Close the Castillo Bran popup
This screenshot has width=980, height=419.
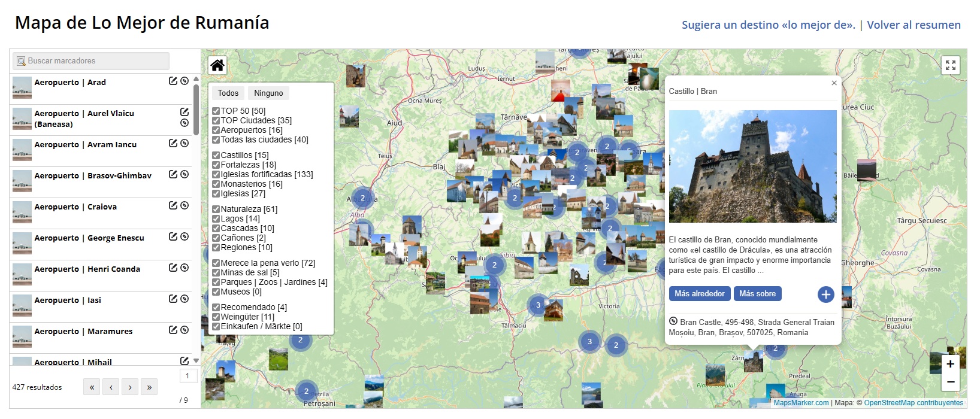tap(834, 83)
